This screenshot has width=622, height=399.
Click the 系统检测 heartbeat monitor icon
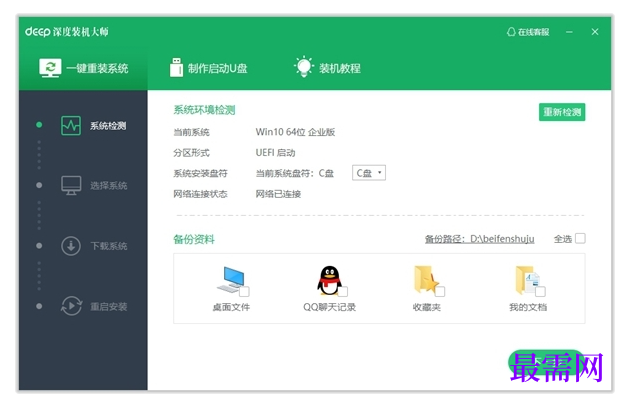(71, 125)
